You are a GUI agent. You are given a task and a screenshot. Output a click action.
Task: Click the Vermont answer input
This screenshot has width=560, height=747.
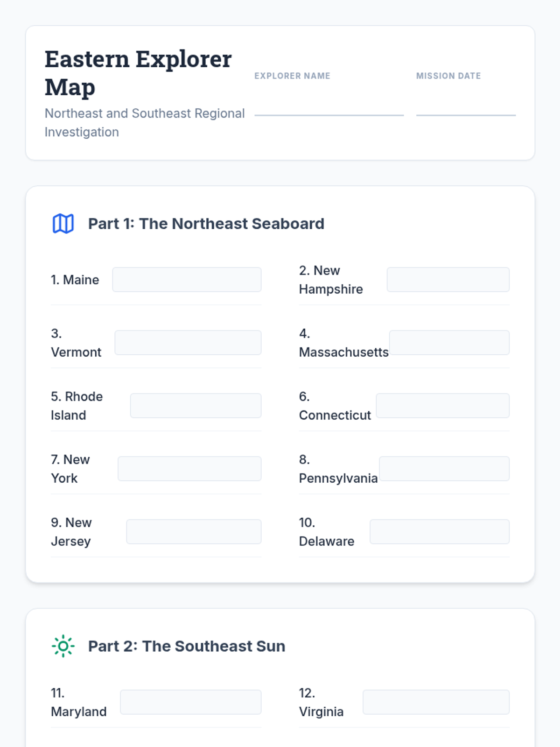188,343
